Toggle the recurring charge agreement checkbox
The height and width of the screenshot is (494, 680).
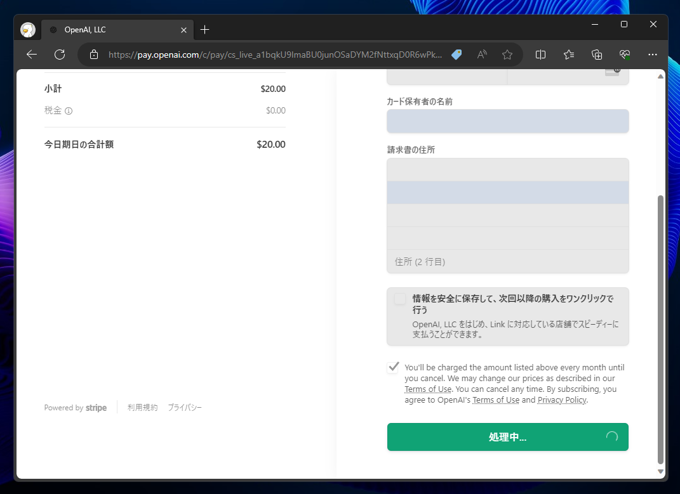393,367
